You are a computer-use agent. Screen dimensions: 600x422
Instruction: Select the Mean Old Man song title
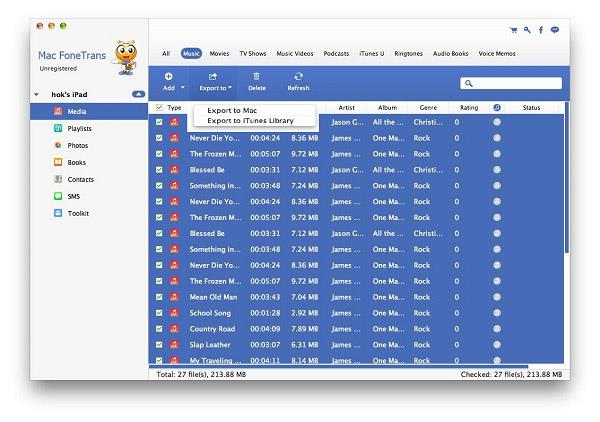pos(213,297)
